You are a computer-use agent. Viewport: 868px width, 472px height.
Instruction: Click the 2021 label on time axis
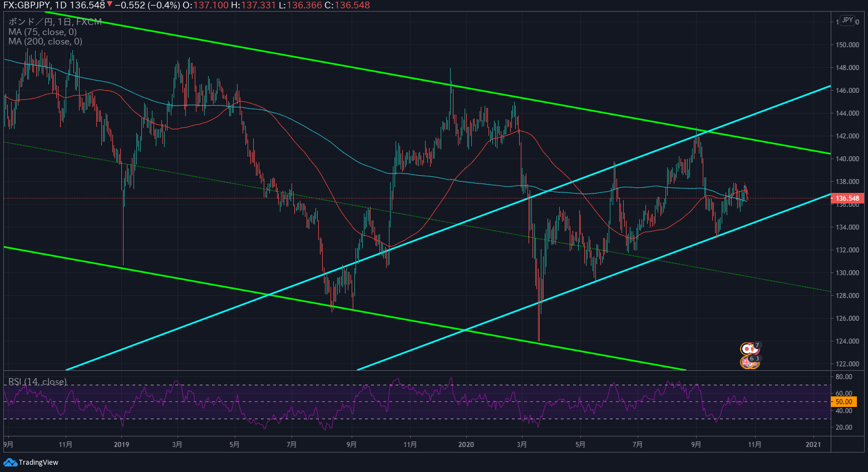coord(813,444)
